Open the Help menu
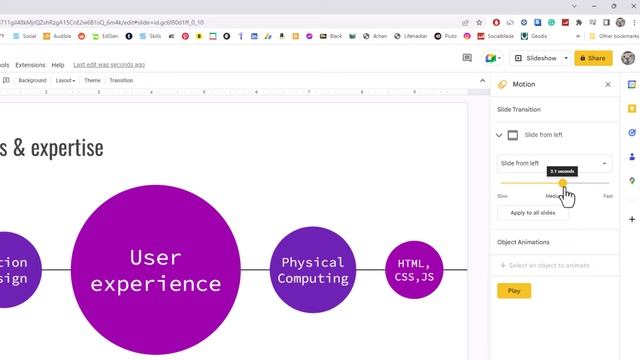The image size is (640, 360). coord(58,65)
